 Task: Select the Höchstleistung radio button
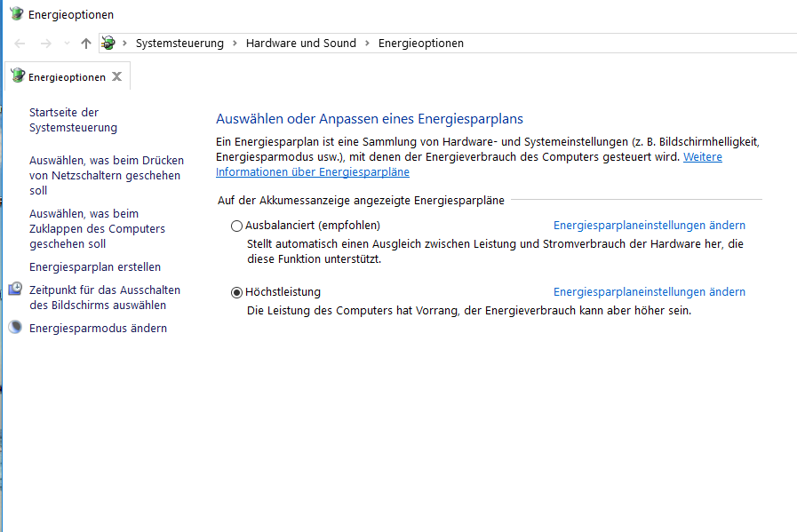tap(236, 292)
